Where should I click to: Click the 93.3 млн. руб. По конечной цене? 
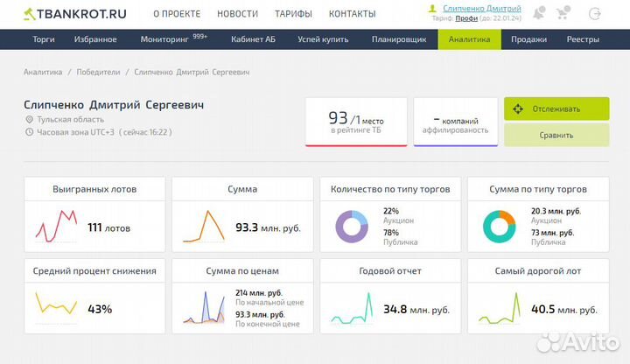(268, 318)
